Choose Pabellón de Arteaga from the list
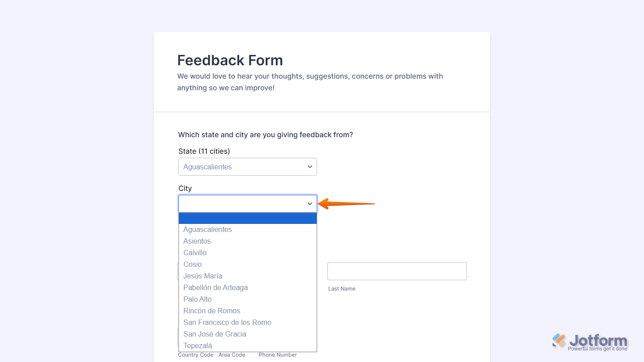 (x=216, y=287)
